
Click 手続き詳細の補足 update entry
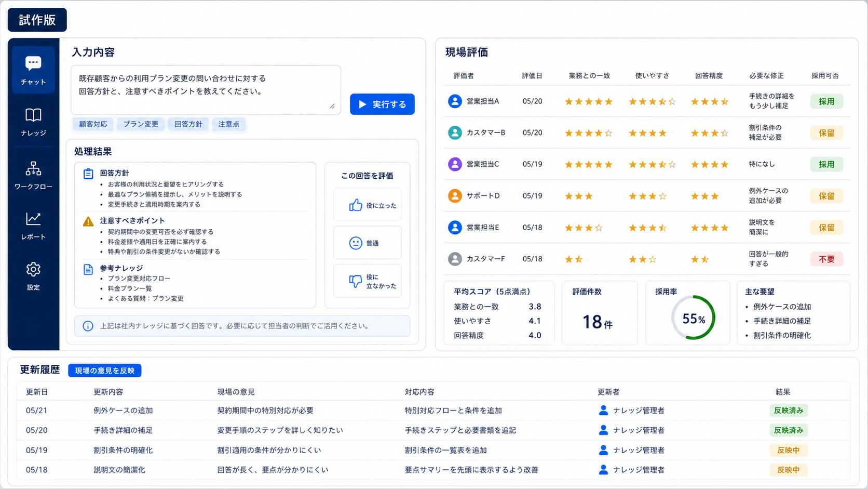pos(123,430)
